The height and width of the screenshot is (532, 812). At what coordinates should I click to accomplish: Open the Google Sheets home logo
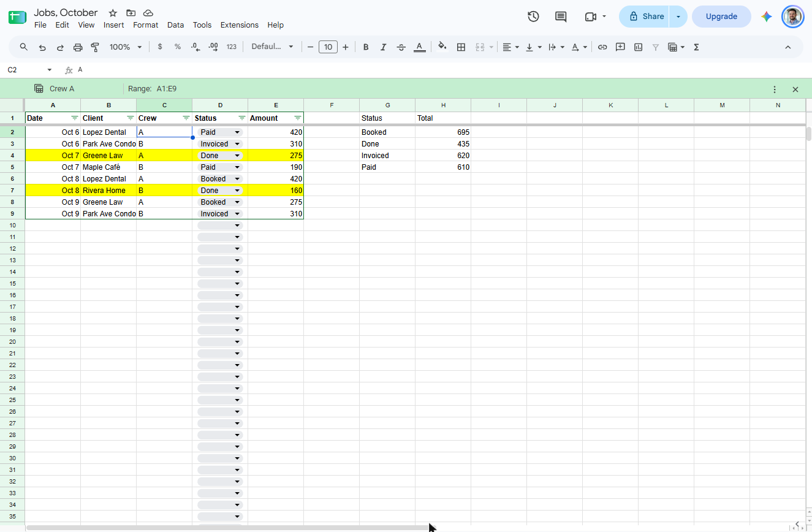click(17, 17)
